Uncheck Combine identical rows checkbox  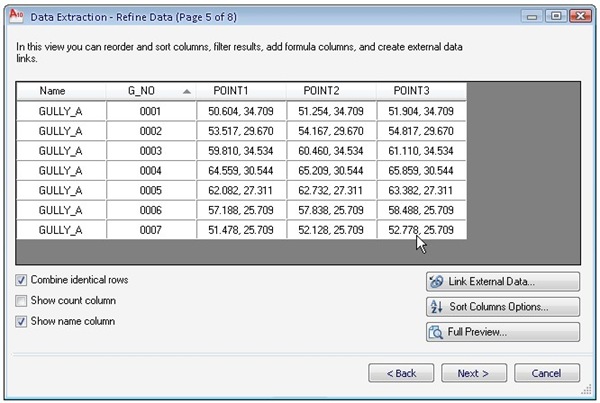point(21,280)
